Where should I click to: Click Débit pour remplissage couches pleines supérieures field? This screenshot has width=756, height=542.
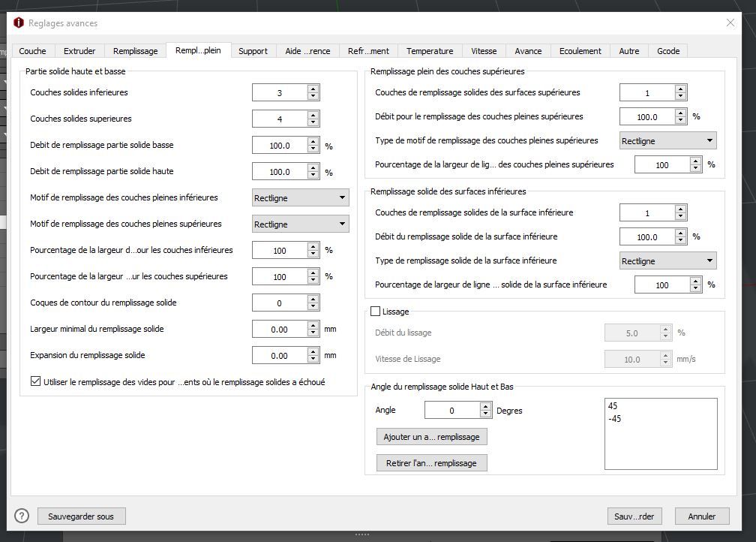tap(647, 116)
